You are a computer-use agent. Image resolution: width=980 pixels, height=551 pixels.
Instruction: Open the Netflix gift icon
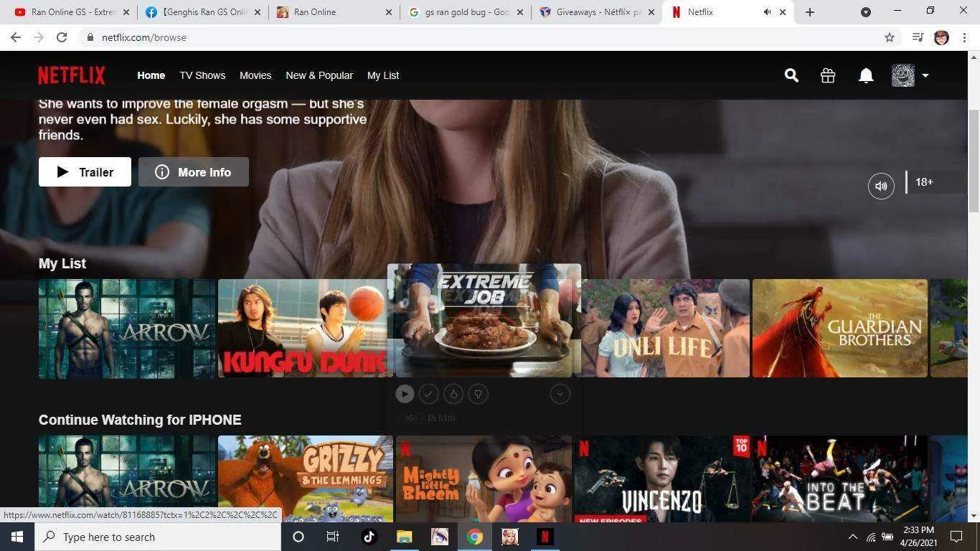(828, 75)
